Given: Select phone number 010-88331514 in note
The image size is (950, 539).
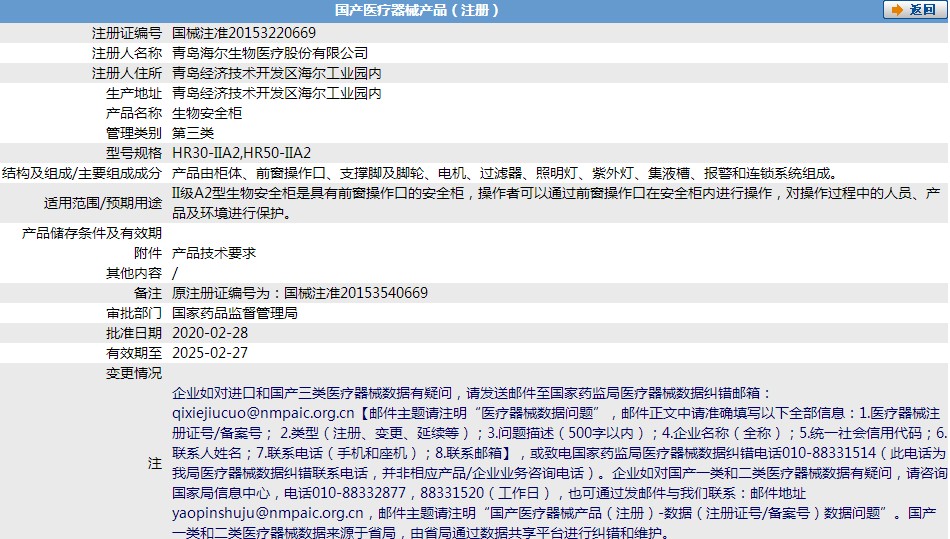Looking at the screenshot, I should coord(829,453).
